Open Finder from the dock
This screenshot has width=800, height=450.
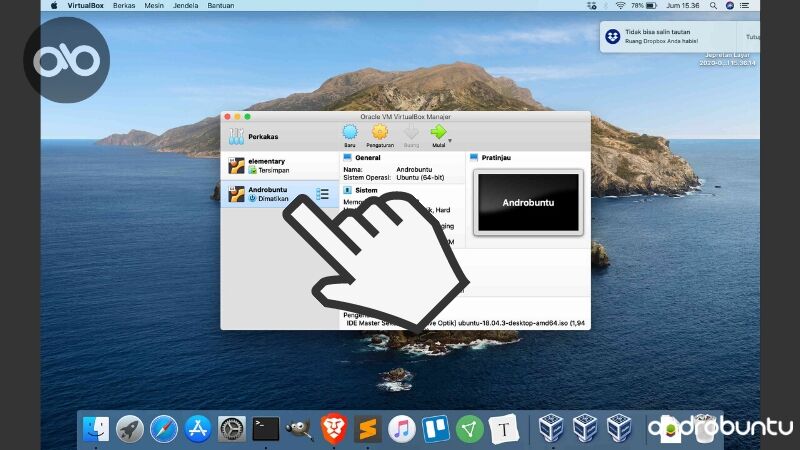click(x=95, y=429)
